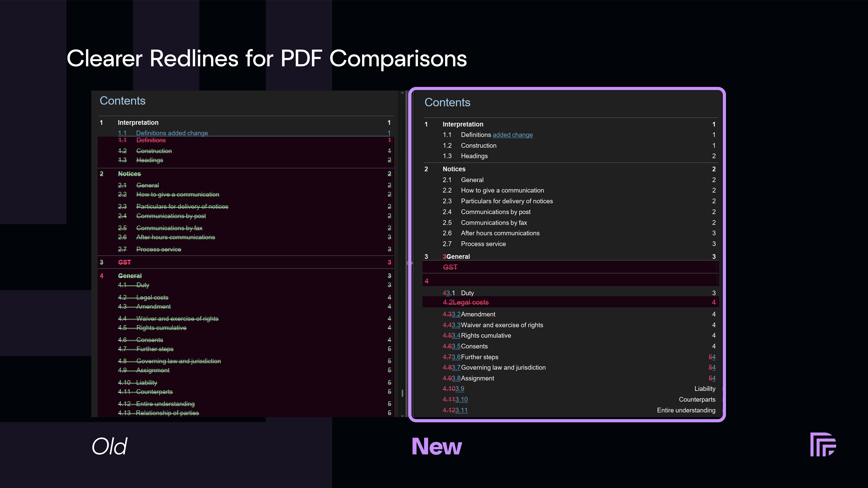Click struck 'Relationship of parties' in Old panel

pos(167,413)
